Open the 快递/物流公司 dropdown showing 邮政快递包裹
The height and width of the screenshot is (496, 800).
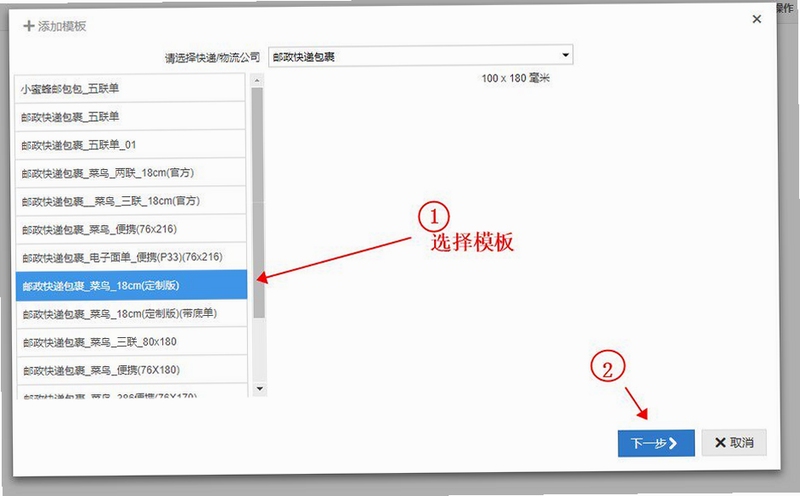(x=420, y=56)
